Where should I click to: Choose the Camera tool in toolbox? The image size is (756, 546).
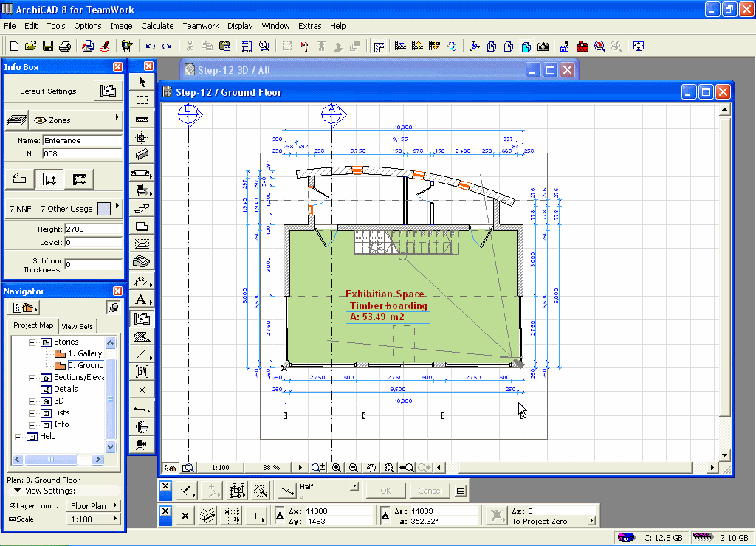point(142,444)
